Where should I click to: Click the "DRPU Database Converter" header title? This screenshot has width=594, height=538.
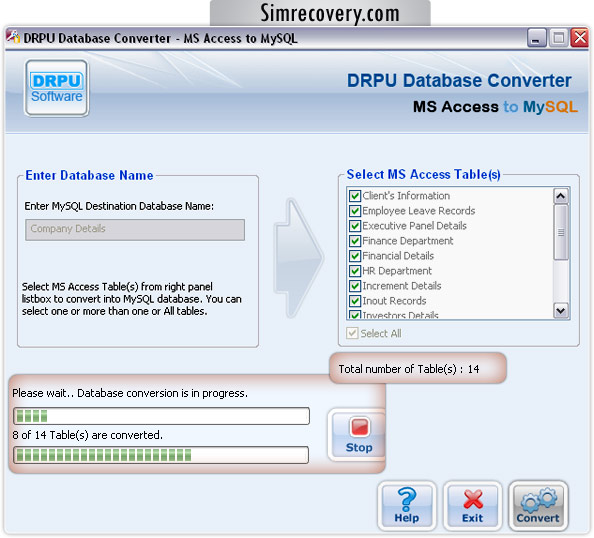[x=459, y=80]
